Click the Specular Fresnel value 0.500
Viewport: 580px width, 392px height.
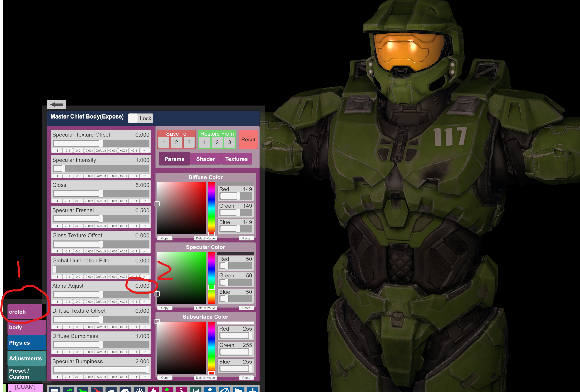pos(142,210)
